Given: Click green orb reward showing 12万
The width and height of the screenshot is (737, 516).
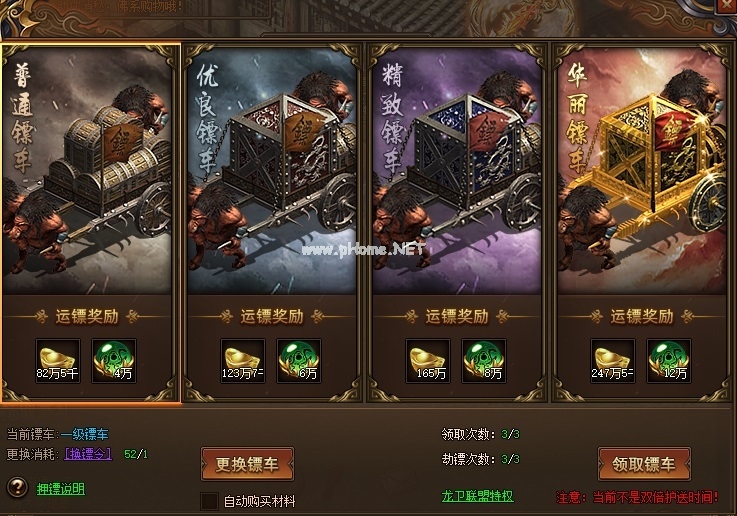Looking at the screenshot, I should click(x=668, y=361).
